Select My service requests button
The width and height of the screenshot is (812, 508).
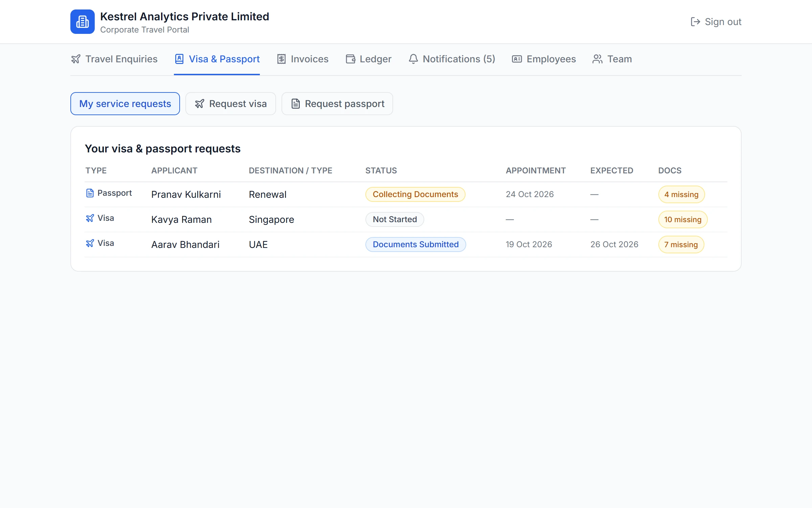tap(125, 104)
